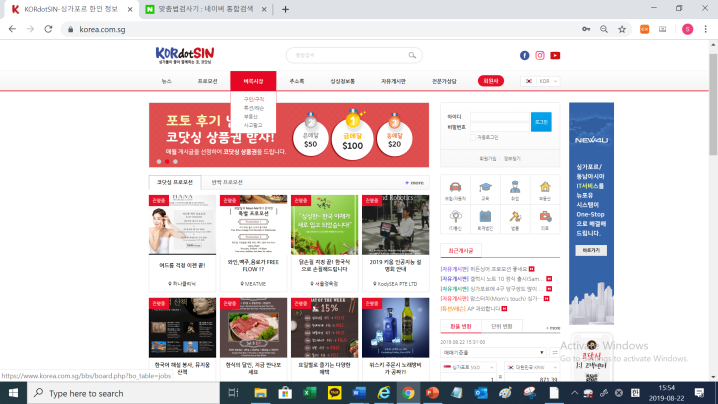
Task: Click the red pill button in the navigation bar
Action: pyautogui.click(x=491, y=81)
